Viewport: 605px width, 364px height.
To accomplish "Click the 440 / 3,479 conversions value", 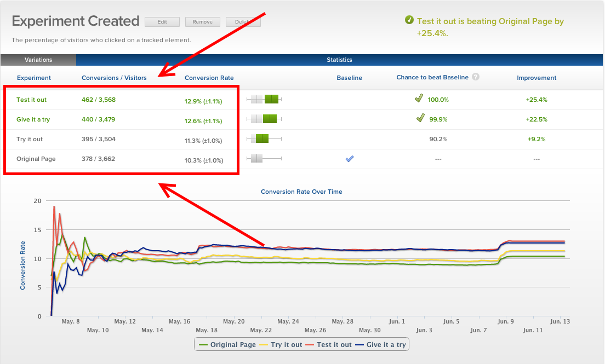I will [x=99, y=119].
